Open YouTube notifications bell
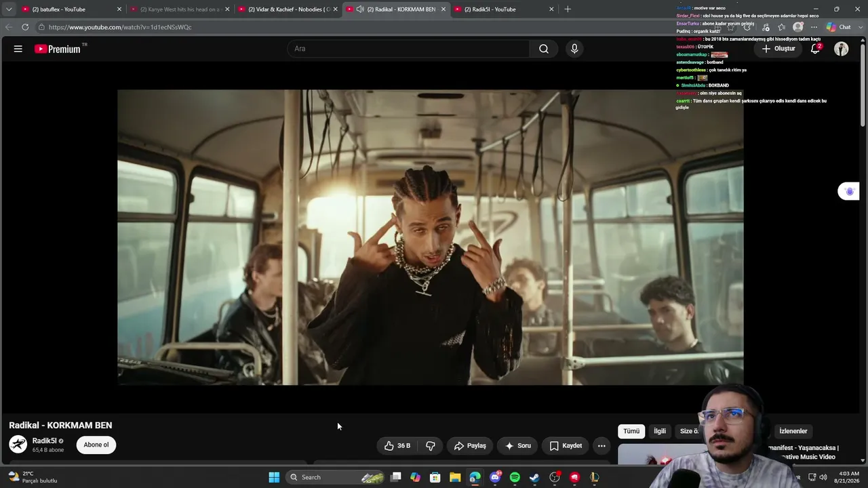The width and height of the screenshot is (868, 488). [x=816, y=49]
